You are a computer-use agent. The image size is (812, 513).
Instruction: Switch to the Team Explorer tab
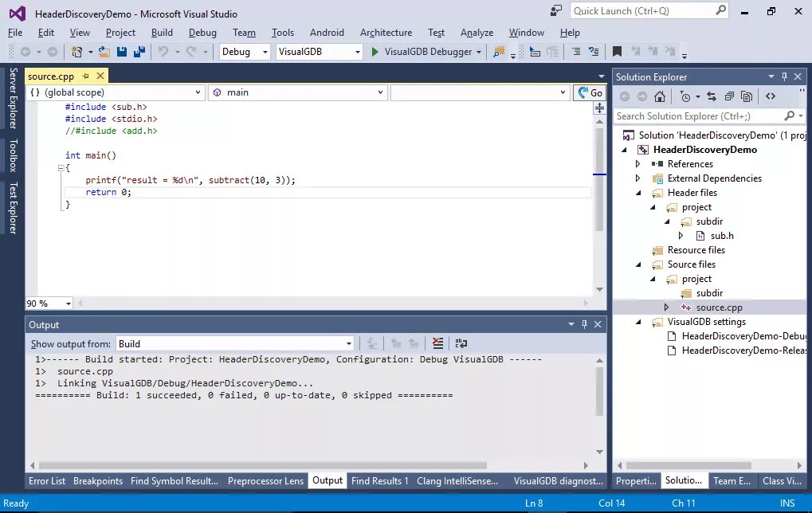click(732, 481)
